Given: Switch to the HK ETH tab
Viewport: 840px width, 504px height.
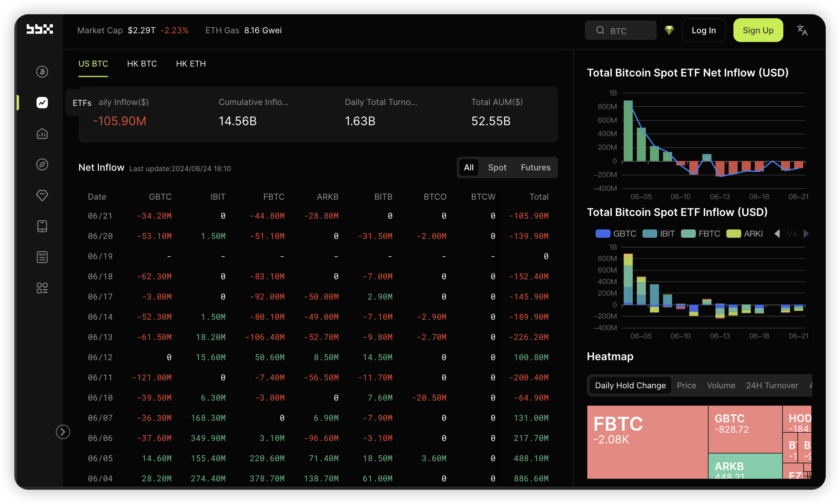Looking at the screenshot, I should pyautogui.click(x=191, y=64).
